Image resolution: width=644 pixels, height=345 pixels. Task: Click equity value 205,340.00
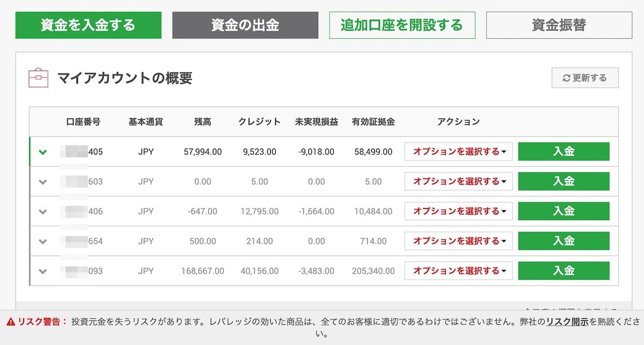pos(374,271)
